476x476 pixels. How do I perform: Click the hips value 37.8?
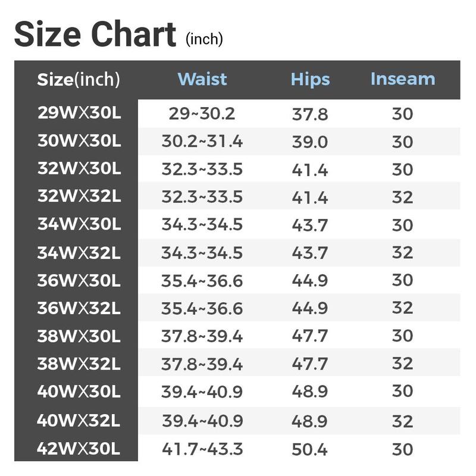point(310,114)
